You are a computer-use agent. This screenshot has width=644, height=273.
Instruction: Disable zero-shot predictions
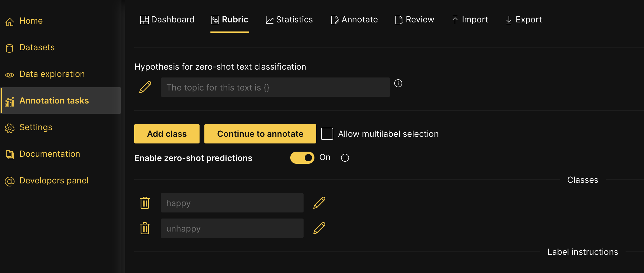[x=302, y=158]
